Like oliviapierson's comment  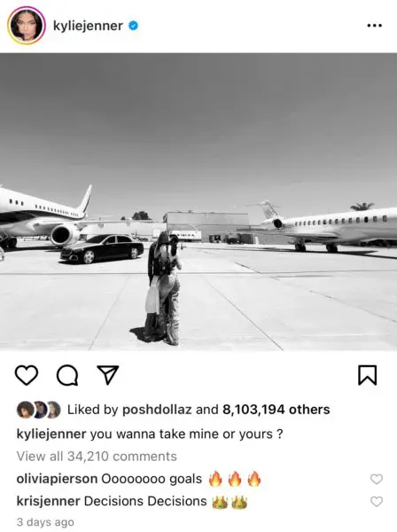(377, 479)
